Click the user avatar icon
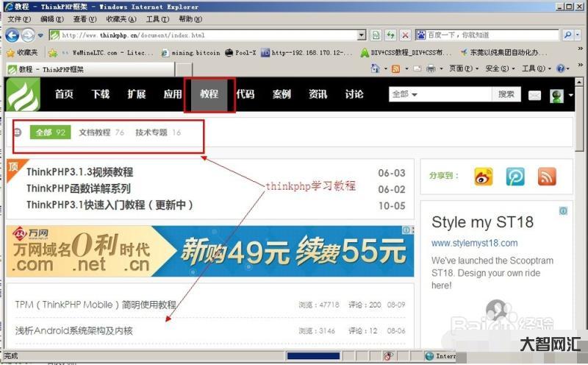Viewport: 588px width, 365px height. click(556, 96)
